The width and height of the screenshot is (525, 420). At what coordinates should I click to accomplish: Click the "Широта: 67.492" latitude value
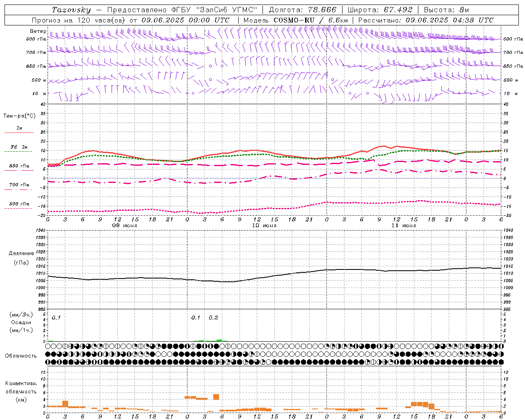380,10
